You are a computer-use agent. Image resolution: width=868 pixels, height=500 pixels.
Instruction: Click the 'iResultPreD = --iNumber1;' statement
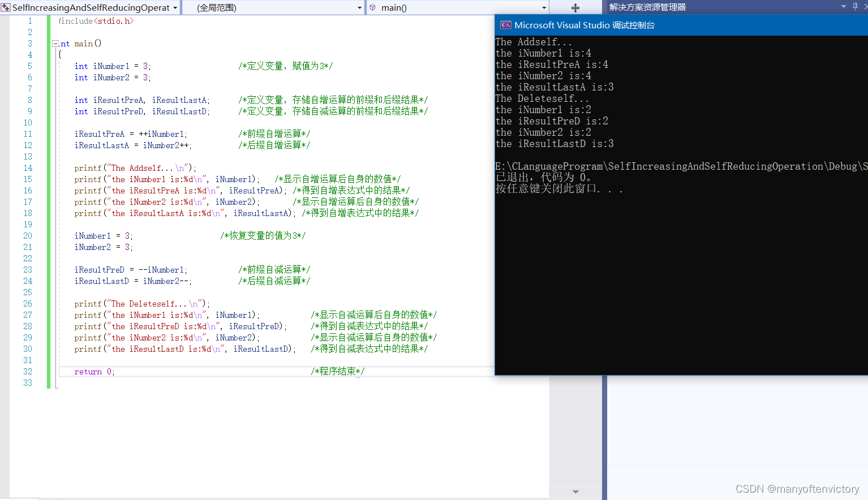131,270
